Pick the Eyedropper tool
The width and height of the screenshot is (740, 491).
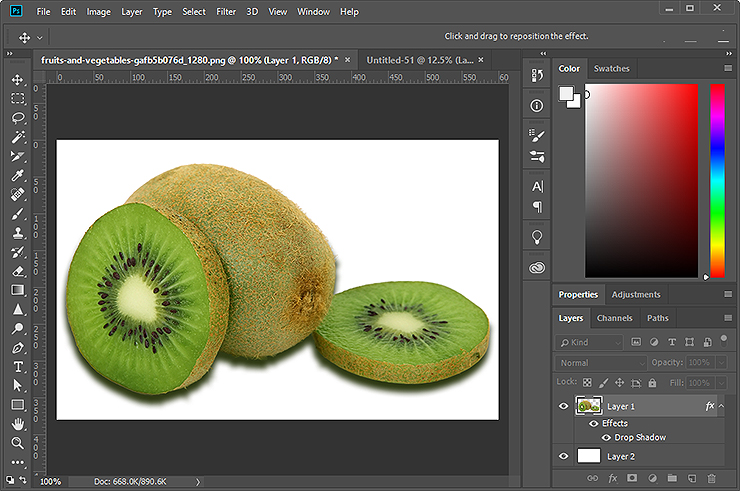click(18, 175)
